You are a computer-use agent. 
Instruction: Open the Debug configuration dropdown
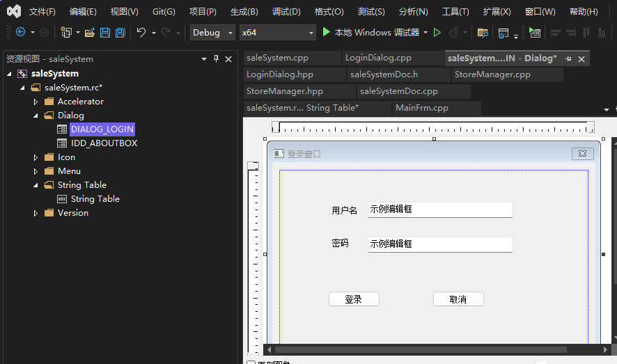pyautogui.click(x=231, y=33)
